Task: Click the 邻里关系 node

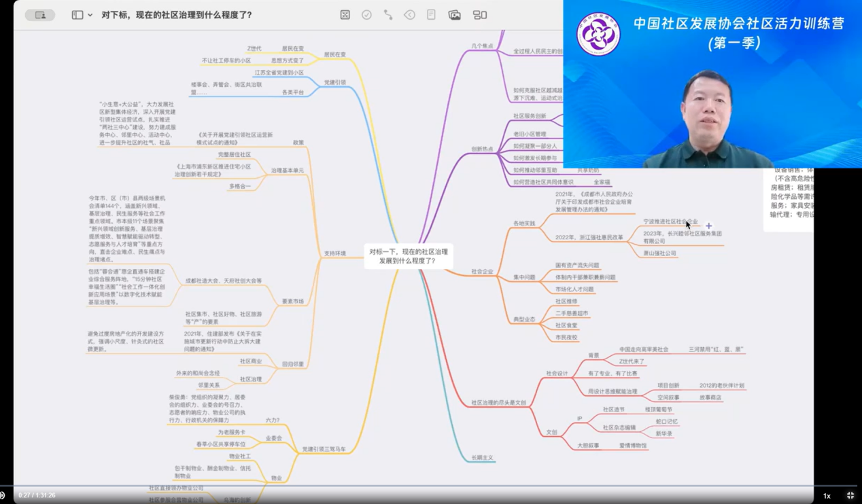Action: [209, 385]
